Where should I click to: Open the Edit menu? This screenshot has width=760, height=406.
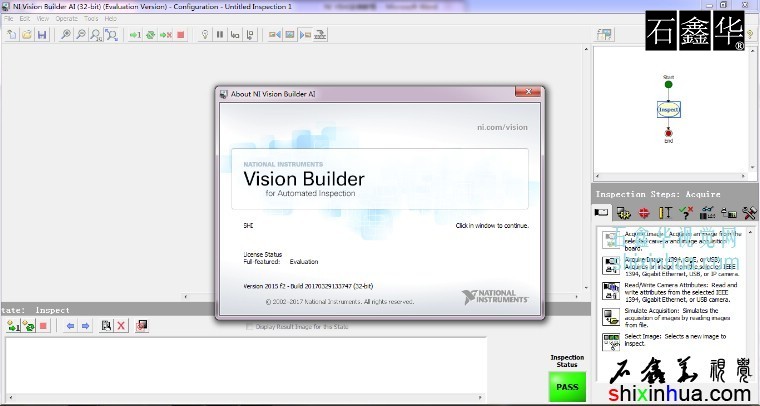coord(25,19)
